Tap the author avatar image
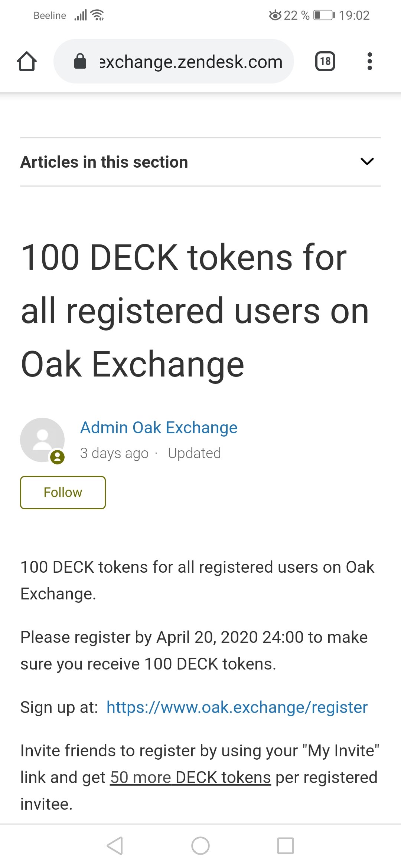Viewport: 401px width, 868px height. point(42,440)
